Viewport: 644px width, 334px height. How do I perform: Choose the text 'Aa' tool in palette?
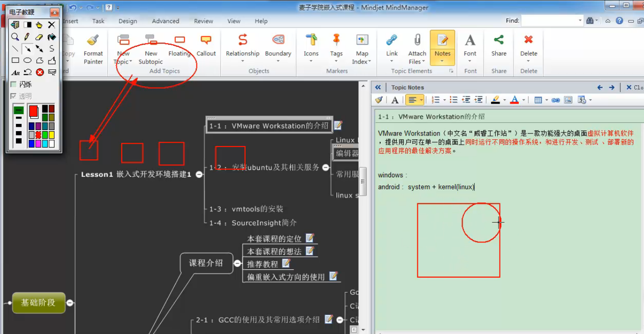[x=15, y=72]
